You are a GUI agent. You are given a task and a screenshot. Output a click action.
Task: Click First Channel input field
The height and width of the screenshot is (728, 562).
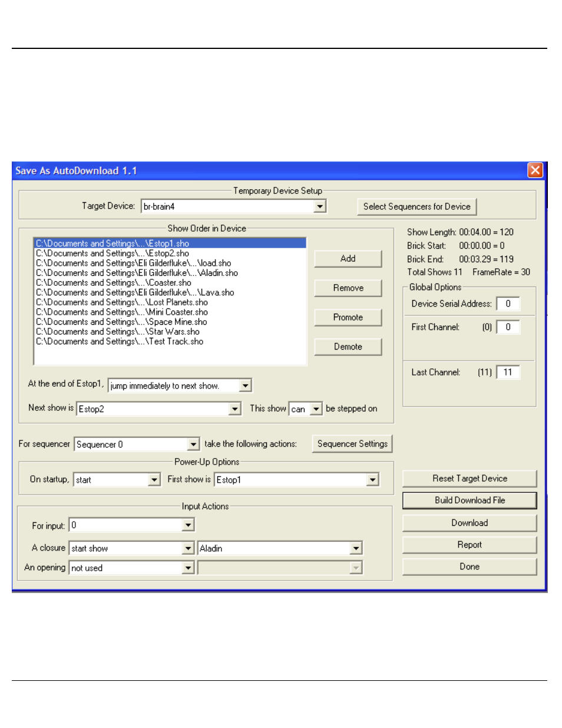coord(508,327)
